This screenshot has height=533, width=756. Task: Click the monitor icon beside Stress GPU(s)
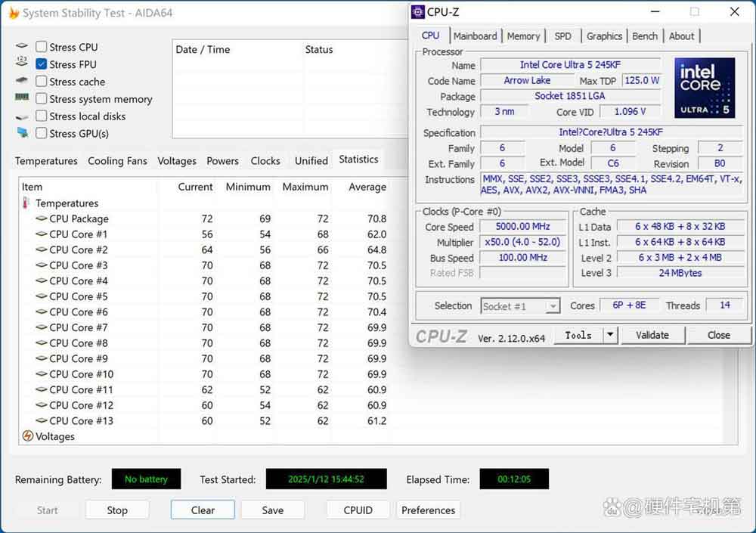pos(22,133)
